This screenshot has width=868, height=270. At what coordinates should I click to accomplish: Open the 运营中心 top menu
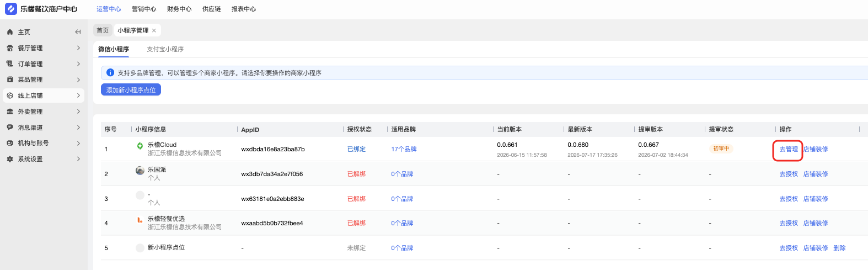(x=109, y=9)
